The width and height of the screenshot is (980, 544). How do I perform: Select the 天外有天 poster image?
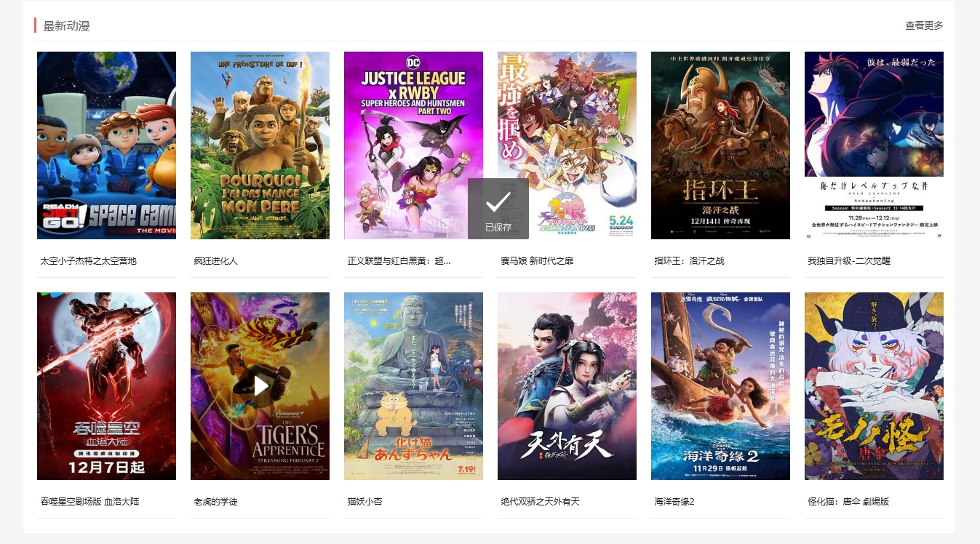[567, 386]
